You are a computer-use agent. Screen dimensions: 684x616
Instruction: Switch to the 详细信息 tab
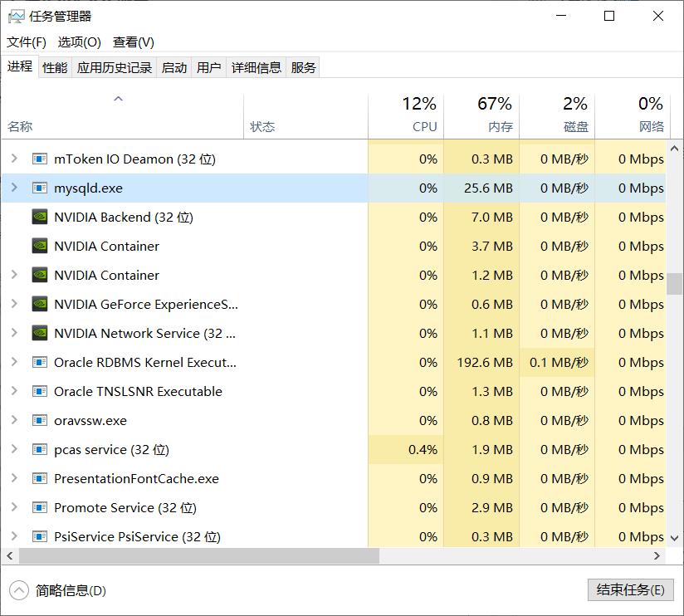pyautogui.click(x=256, y=67)
